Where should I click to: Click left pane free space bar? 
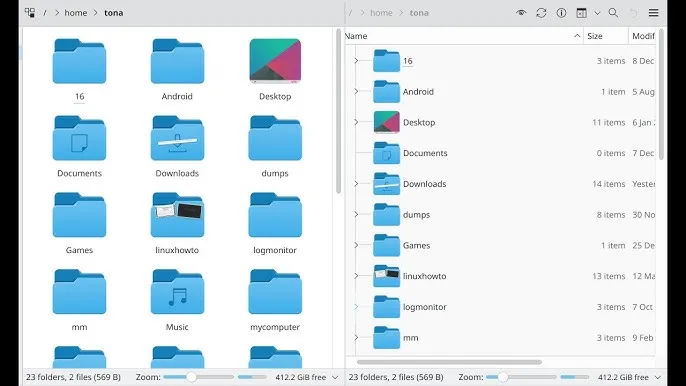252,377
